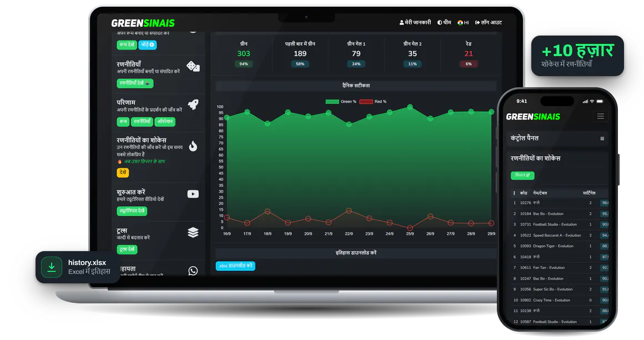Open the HI language selector with India flag
Image resolution: width=644 pixels, height=340 pixels.
[x=463, y=23]
